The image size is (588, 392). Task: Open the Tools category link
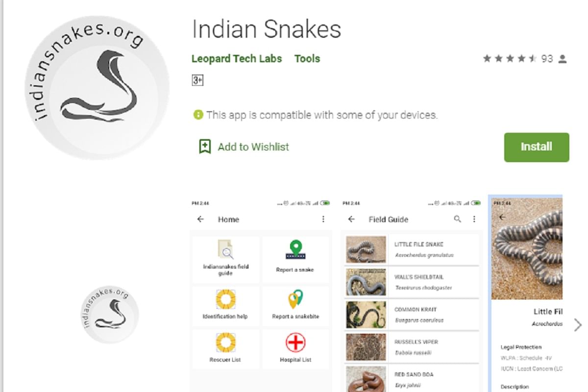tap(307, 59)
